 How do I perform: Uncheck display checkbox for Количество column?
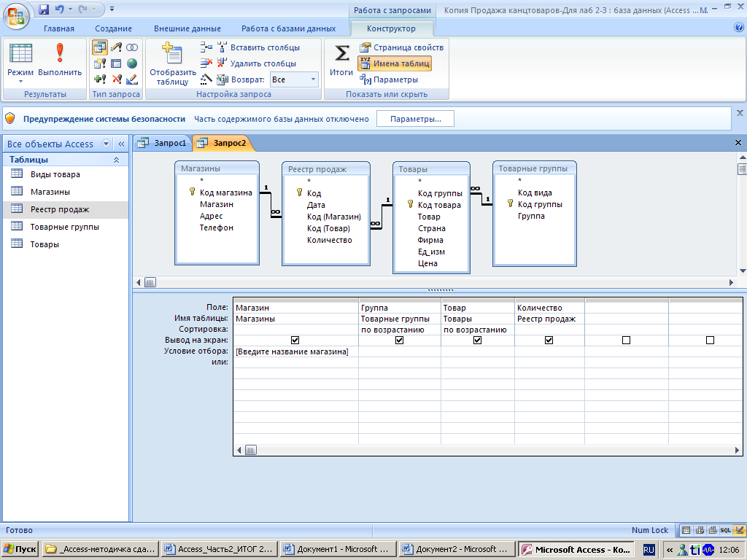click(549, 340)
